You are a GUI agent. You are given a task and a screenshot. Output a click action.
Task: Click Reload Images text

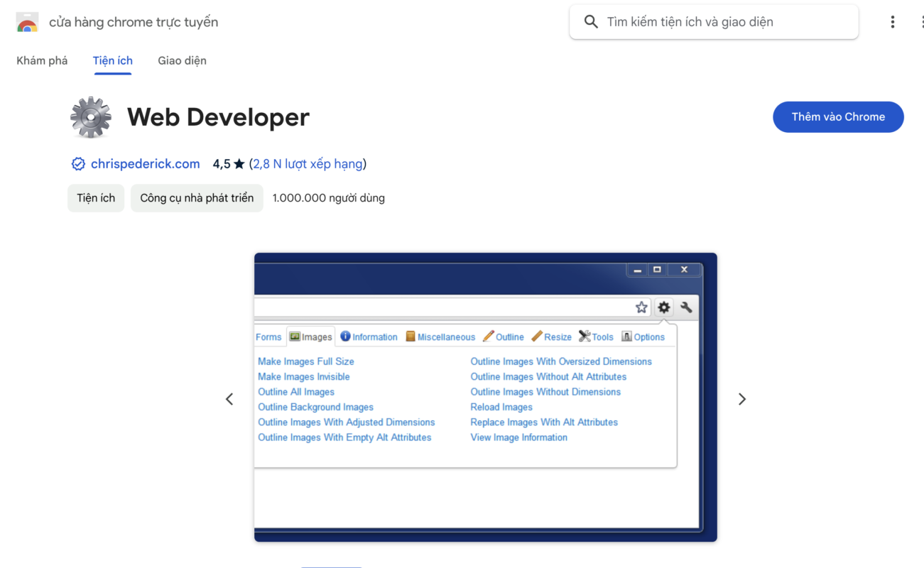point(501,408)
